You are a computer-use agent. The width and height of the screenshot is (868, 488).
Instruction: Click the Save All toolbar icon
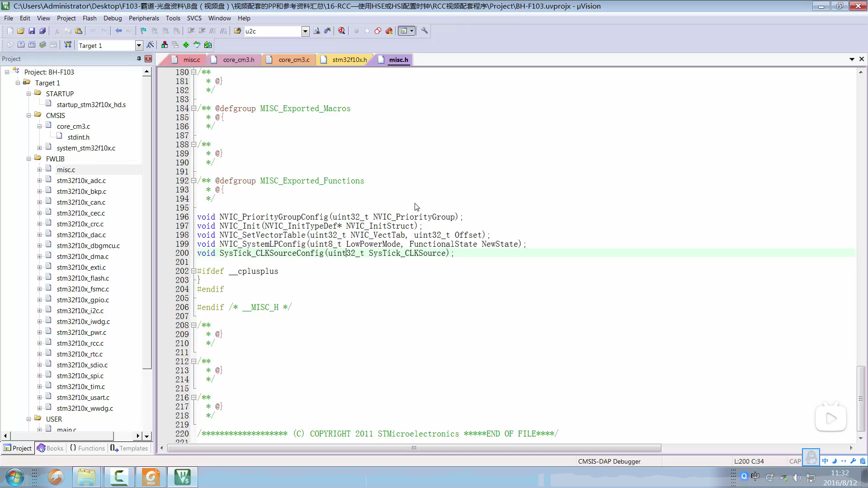pos(42,31)
